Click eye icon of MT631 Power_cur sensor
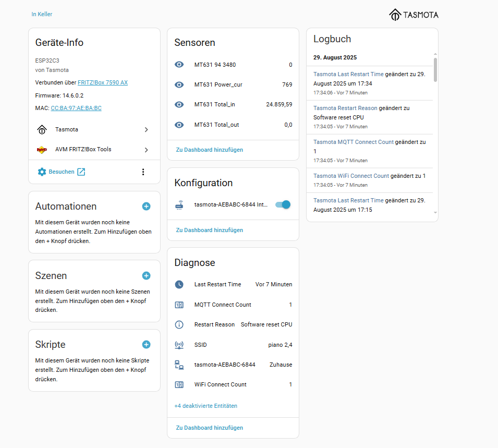The height and width of the screenshot is (448, 498). point(179,84)
